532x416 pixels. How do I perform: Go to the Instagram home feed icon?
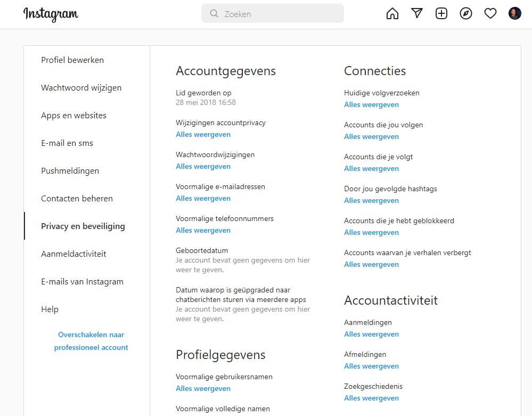coord(392,14)
